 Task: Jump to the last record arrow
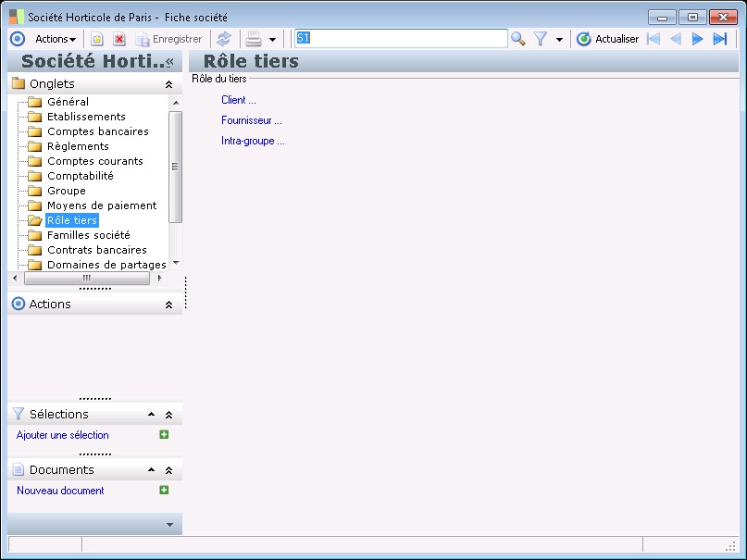[720, 39]
